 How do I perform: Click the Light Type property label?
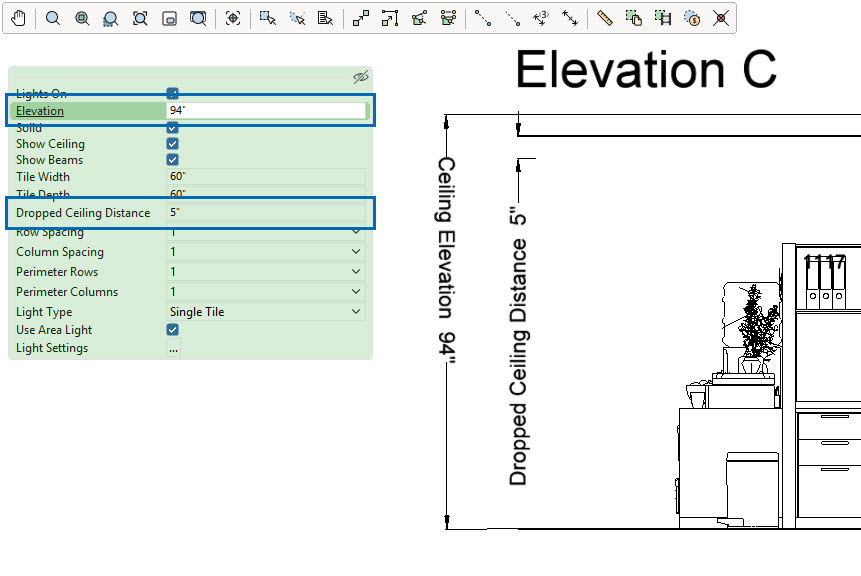44,312
